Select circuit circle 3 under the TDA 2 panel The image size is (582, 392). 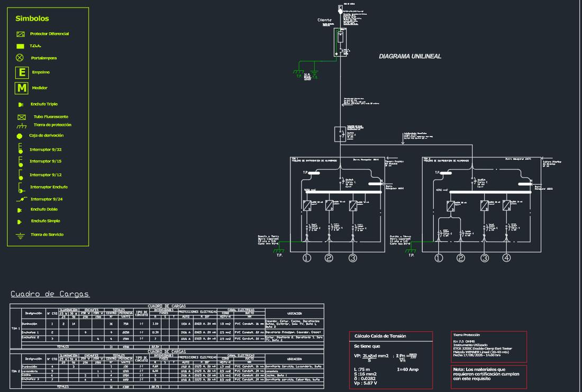coord(484,258)
